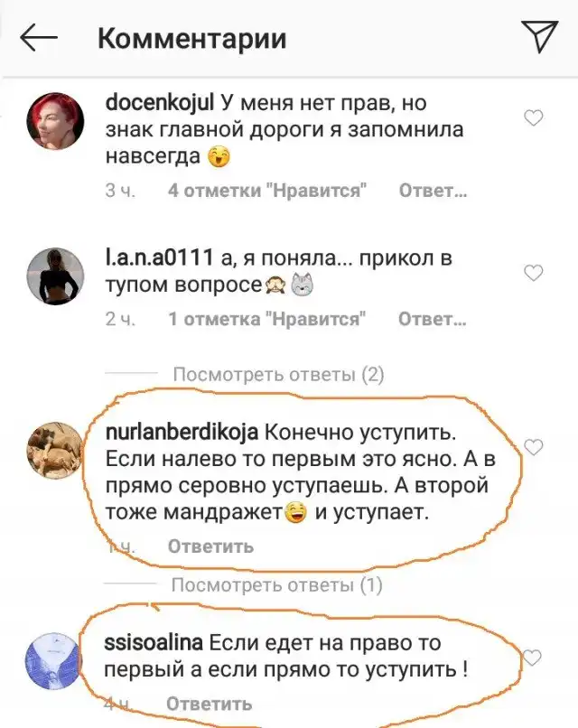Like l.a.n.a0111's comment with the heart
The image size is (578, 728).
[534, 273]
